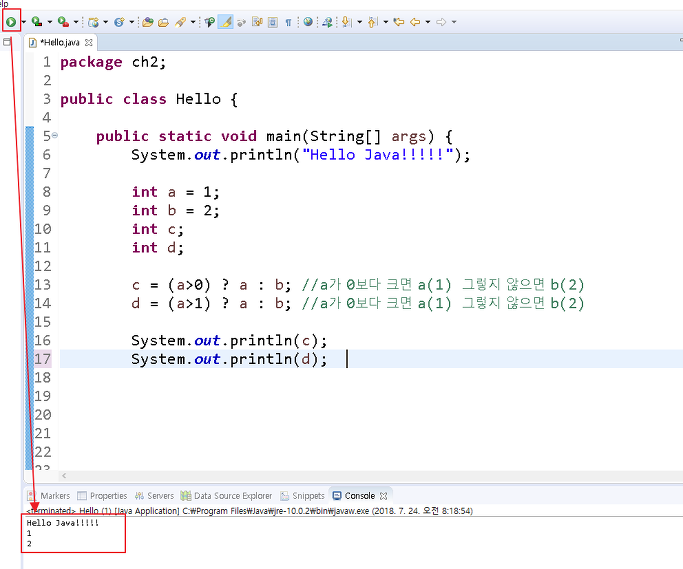Click the Coverage launch icon
683x569 pixels.
(x=37, y=21)
